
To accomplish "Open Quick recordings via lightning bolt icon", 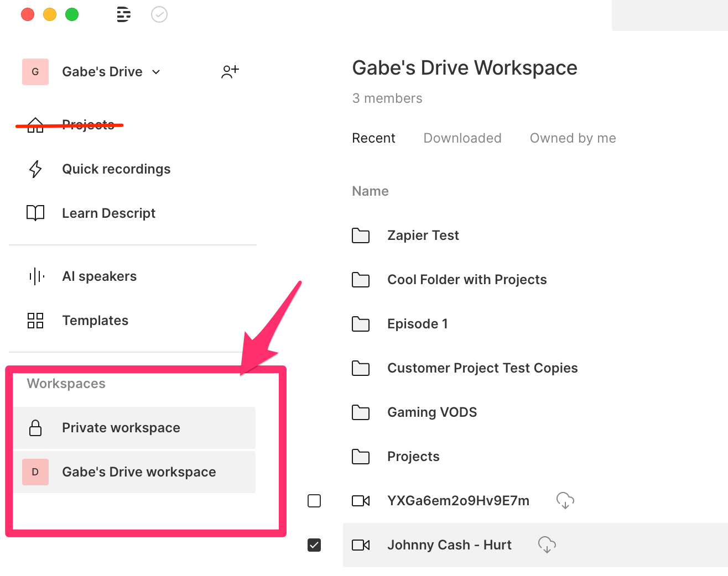I will point(35,169).
